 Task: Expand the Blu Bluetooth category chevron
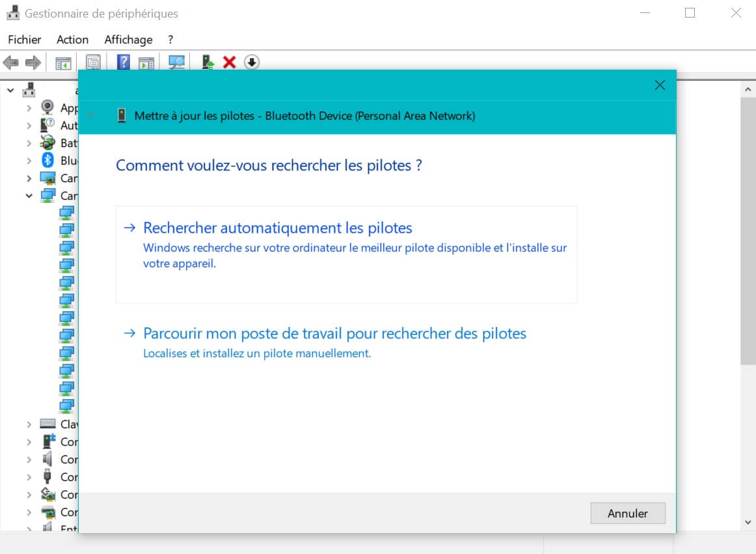click(x=29, y=161)
